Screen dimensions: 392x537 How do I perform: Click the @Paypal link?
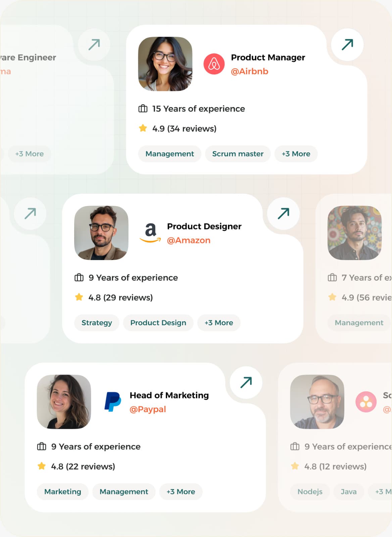coord(148,409)
